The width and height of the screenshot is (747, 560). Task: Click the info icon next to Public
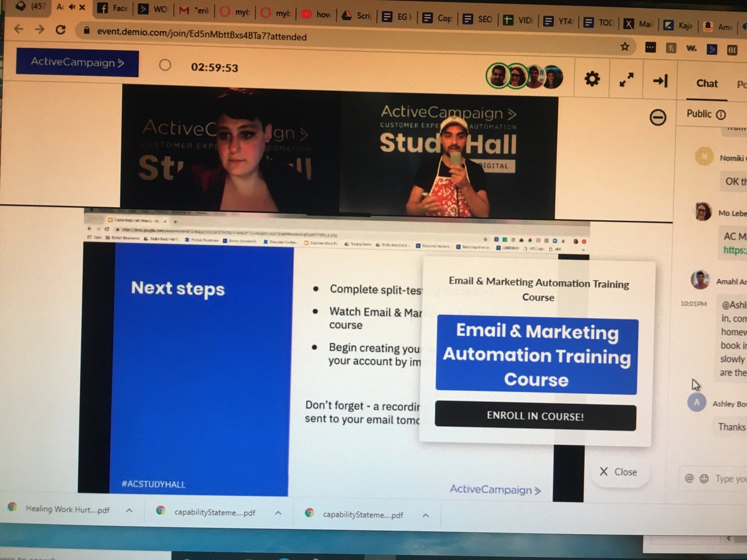721,114
